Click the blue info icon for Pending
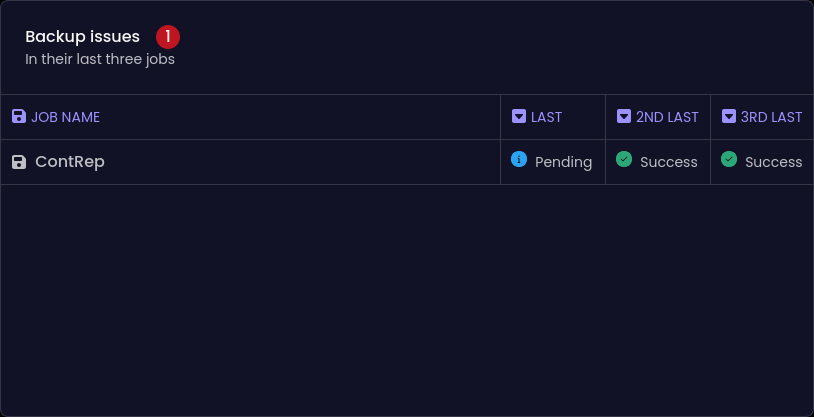Screen dimensions: 814x417 point(519,160)
